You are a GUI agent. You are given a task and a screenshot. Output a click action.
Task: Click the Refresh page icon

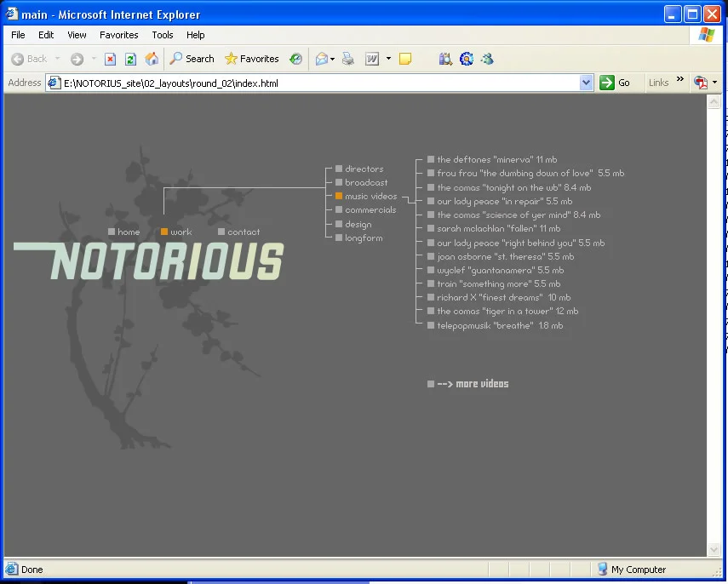click(130, 59)
